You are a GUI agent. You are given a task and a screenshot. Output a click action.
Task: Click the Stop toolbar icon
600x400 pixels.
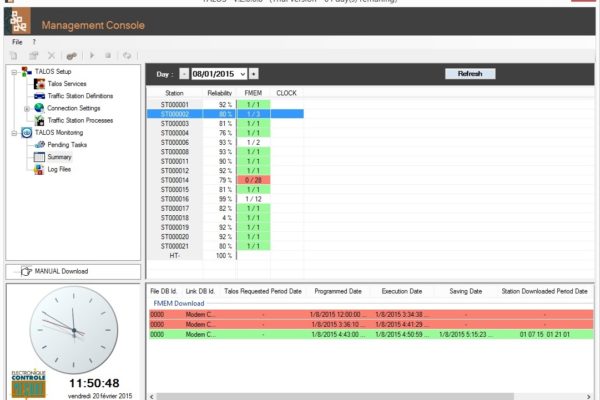tap(108, 56)
